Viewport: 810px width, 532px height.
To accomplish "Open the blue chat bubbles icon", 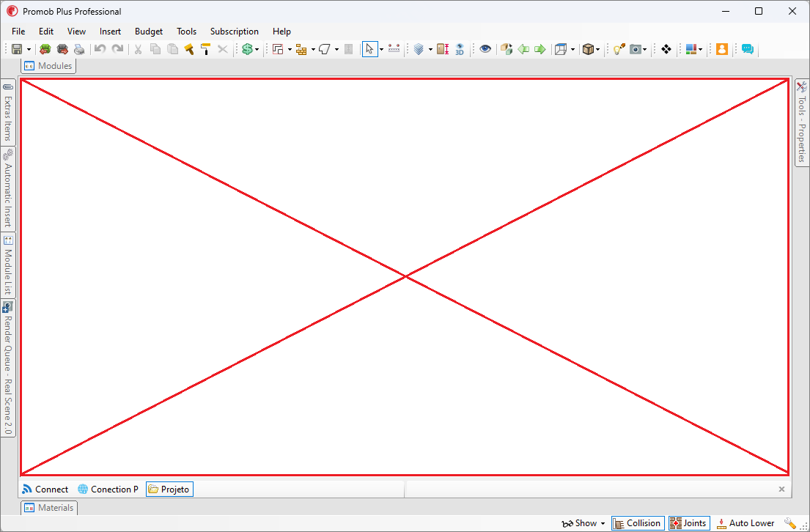I will 748,49.
